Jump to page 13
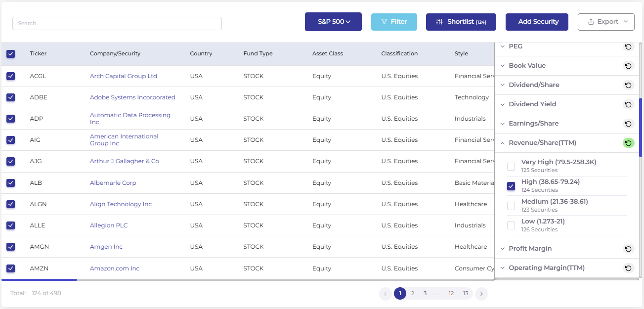Viewport: 644px width, 309px height. 466,294
